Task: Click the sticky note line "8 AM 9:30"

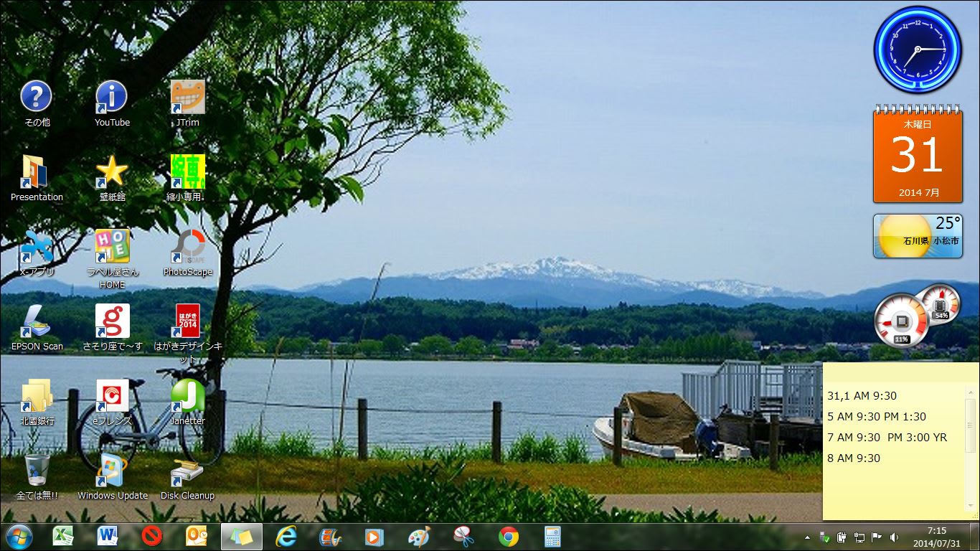Action: (x=854, y=458)
